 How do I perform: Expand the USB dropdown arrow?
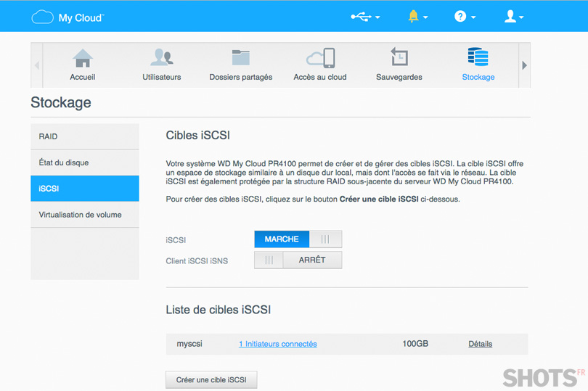[x=377, y=17]
